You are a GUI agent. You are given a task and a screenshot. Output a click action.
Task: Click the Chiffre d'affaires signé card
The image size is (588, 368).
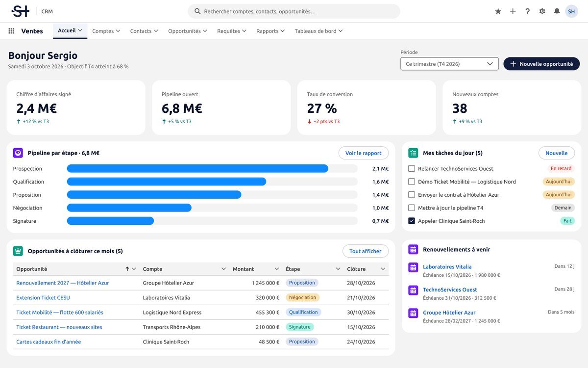coord(76,107)
